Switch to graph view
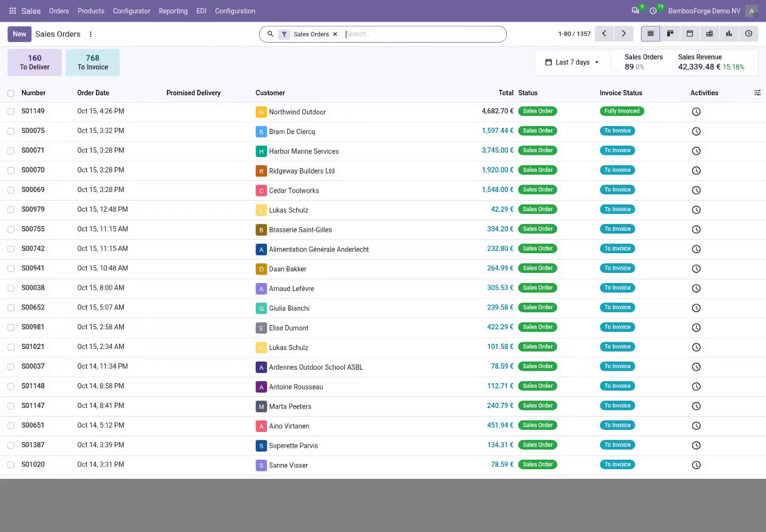Screen dimensions: 766x532 729,34
